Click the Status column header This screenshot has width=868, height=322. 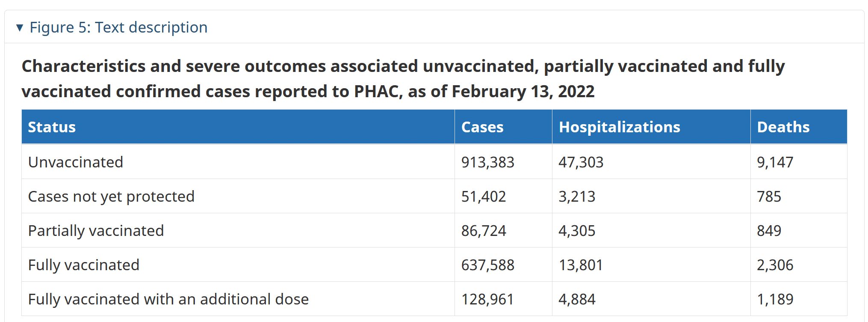click(x=52, y=127)
